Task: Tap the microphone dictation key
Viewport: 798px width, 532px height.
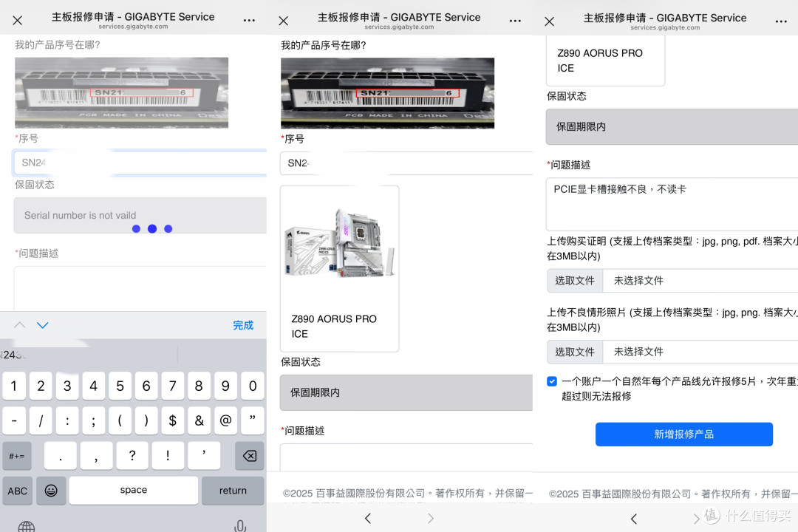Action: [240, 526]
